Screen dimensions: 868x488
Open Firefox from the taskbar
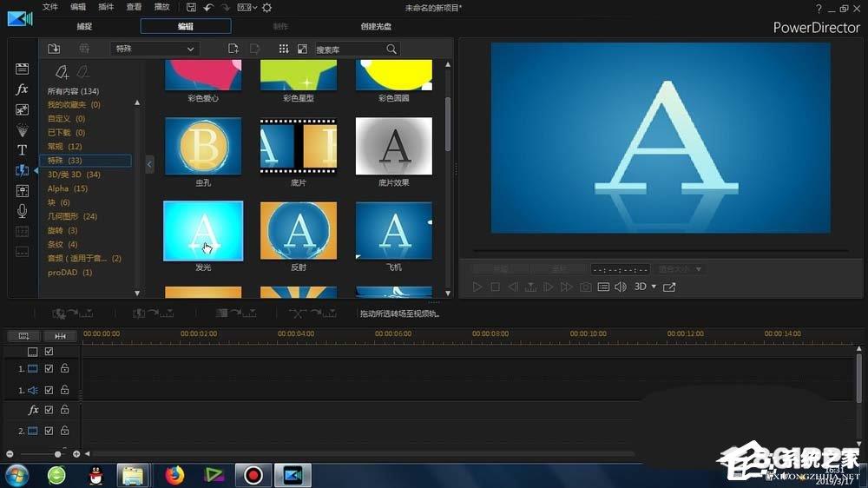tap(174, 475)
